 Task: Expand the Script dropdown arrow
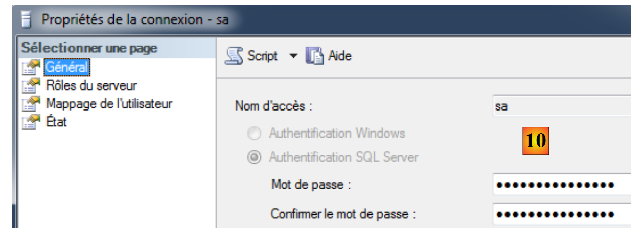tap(293, 56)
